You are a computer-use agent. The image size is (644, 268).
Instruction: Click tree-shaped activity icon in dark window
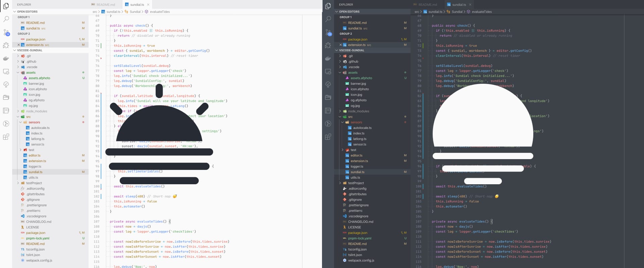pyautogui.click(x=328, y=84)
